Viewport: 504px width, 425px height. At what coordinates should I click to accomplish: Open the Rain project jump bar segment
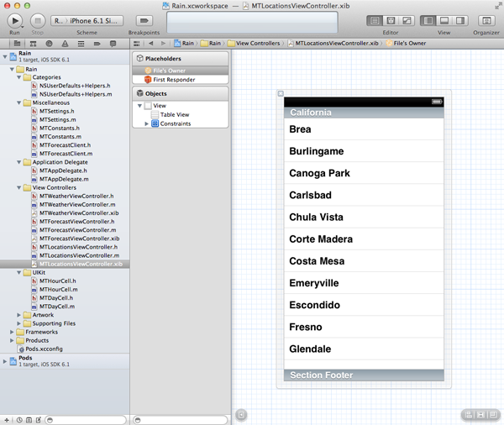tap(184, 44)
